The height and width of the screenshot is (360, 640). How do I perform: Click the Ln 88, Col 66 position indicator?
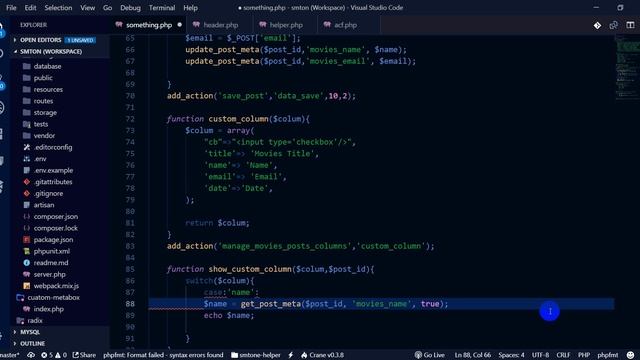[x=473, y=355]
